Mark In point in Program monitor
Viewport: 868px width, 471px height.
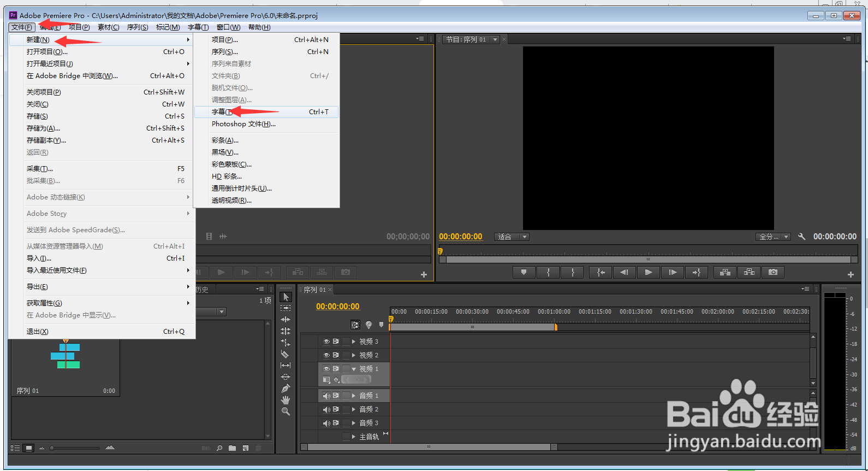coord(548,272)
